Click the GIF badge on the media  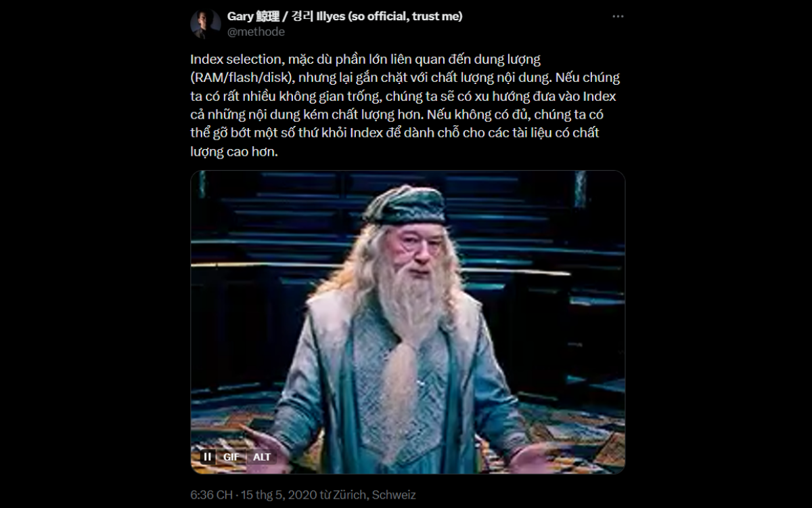click(x=231, y=457)
